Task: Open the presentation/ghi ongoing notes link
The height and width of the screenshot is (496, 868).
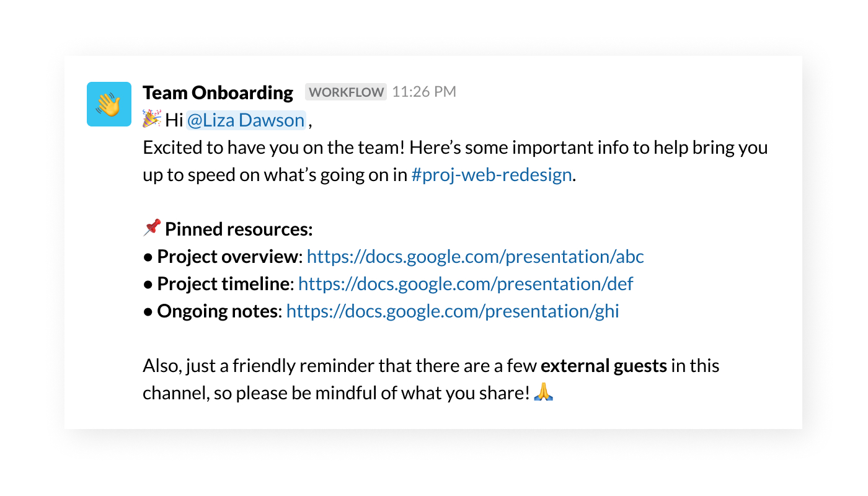Action: click(x=453, y=311)
